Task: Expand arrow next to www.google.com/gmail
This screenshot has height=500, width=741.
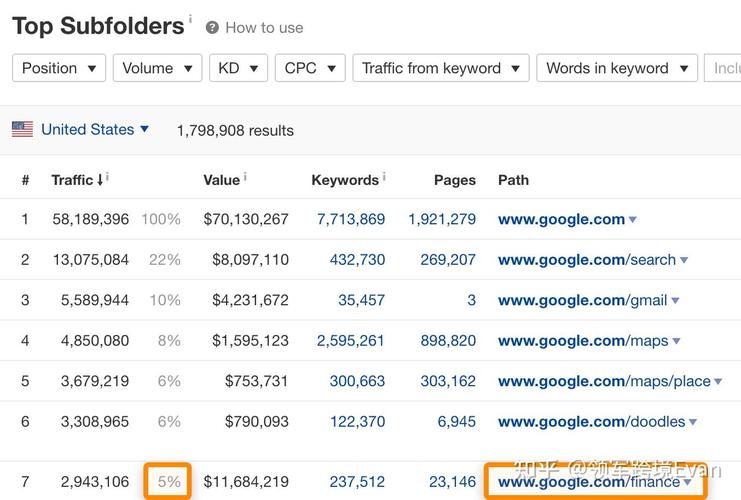Action: tap(676, 301)
